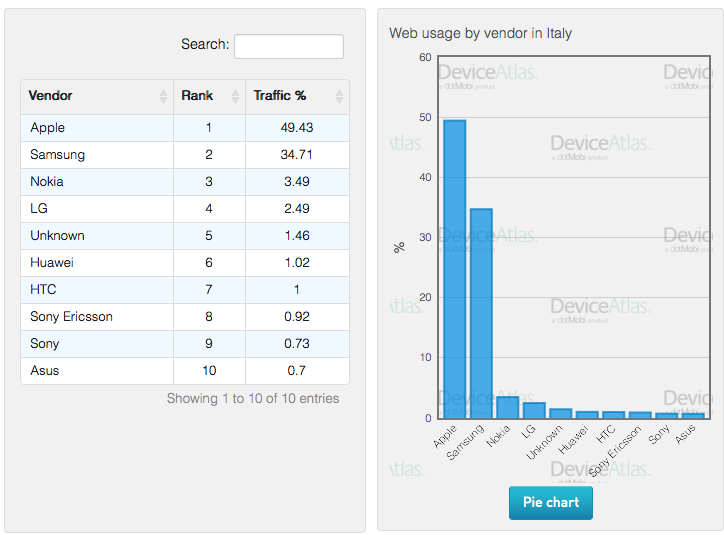Click traffic value 1.02
This screenshot has height=535, width=724.
(x=297, y=263)
